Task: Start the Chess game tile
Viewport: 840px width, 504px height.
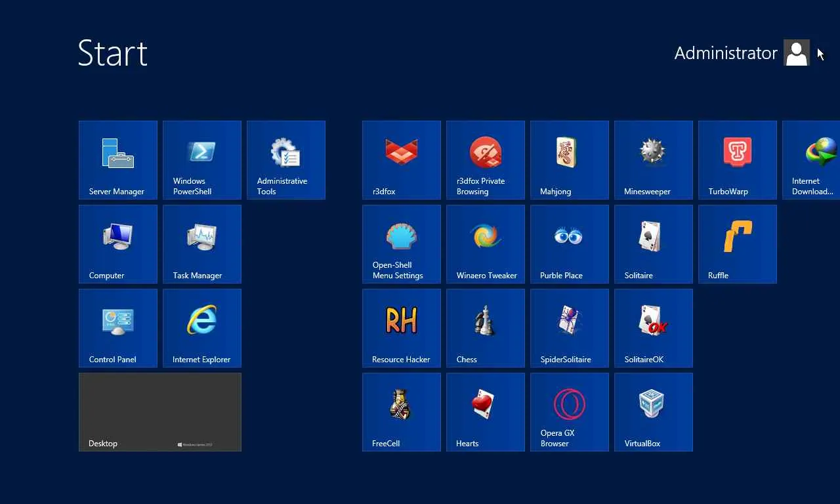Action: pos(486,328)
